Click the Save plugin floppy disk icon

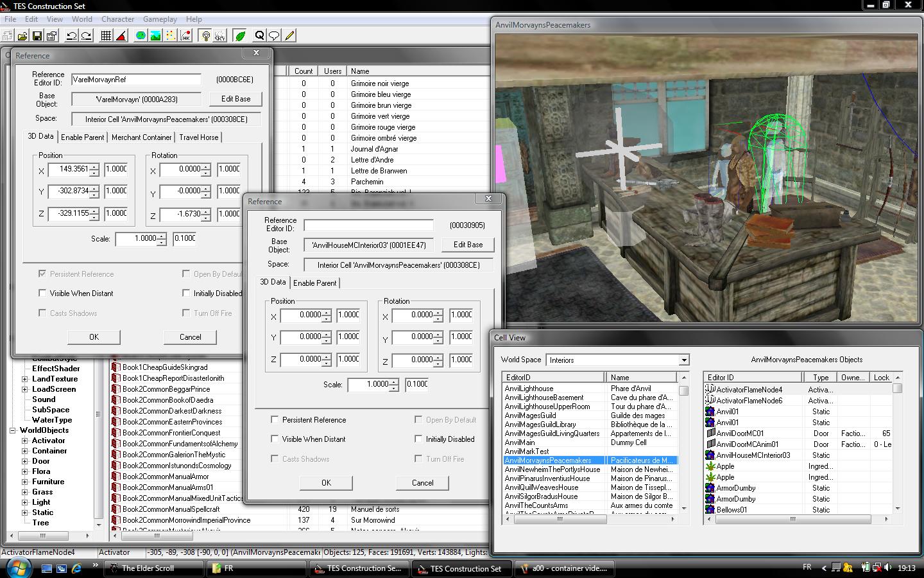coord(37,36)
